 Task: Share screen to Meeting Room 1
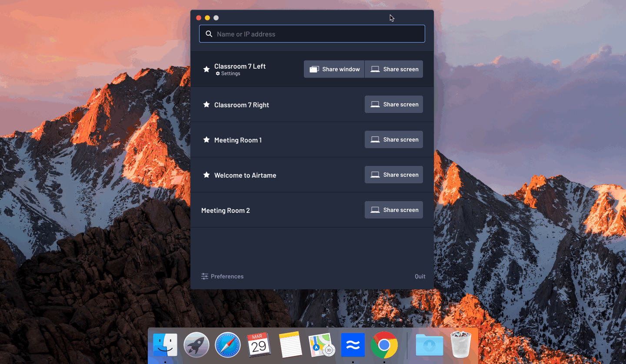[394, 139]
